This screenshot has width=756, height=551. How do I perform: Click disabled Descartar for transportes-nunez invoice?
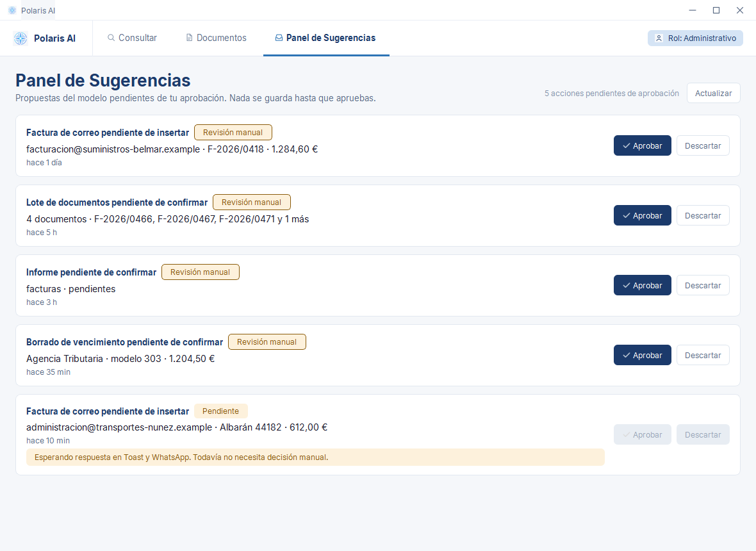click(x=702, y=435)
